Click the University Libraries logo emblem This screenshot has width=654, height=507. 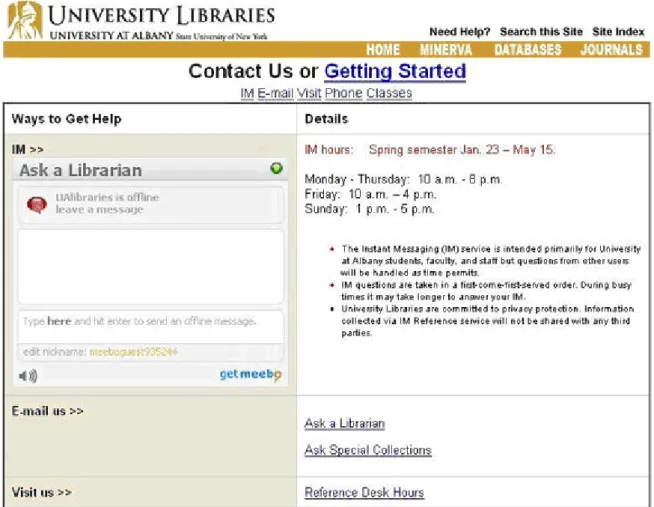(25, 20)
